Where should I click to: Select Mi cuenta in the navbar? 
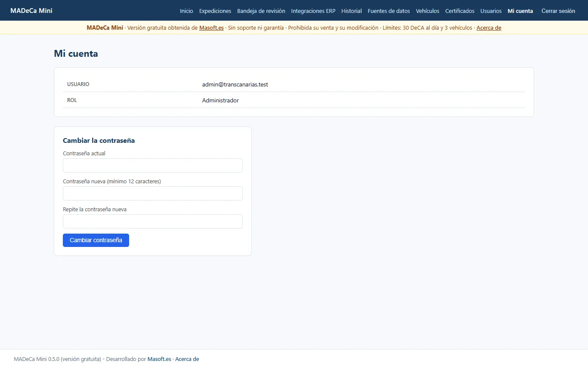520,11
